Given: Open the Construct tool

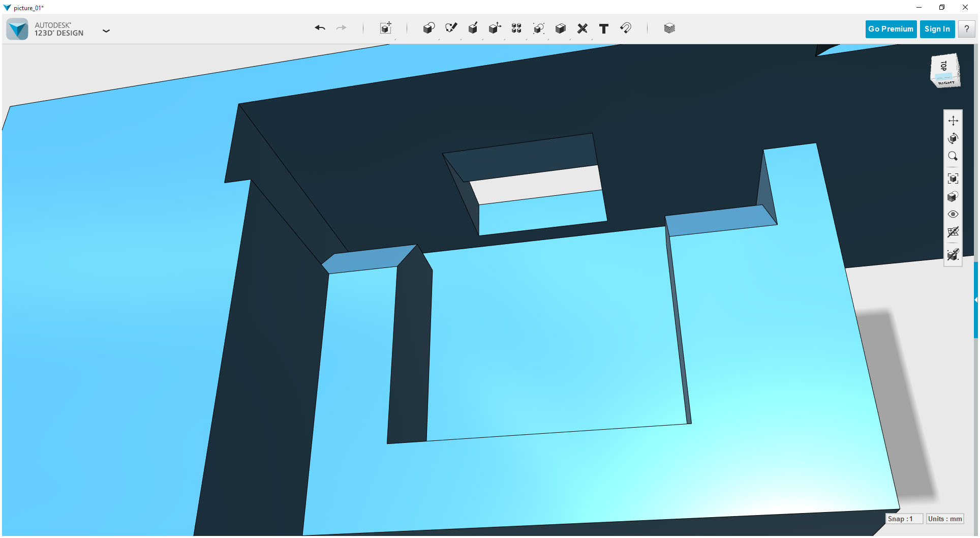Looking at the screenshot, I should [473, 28].
